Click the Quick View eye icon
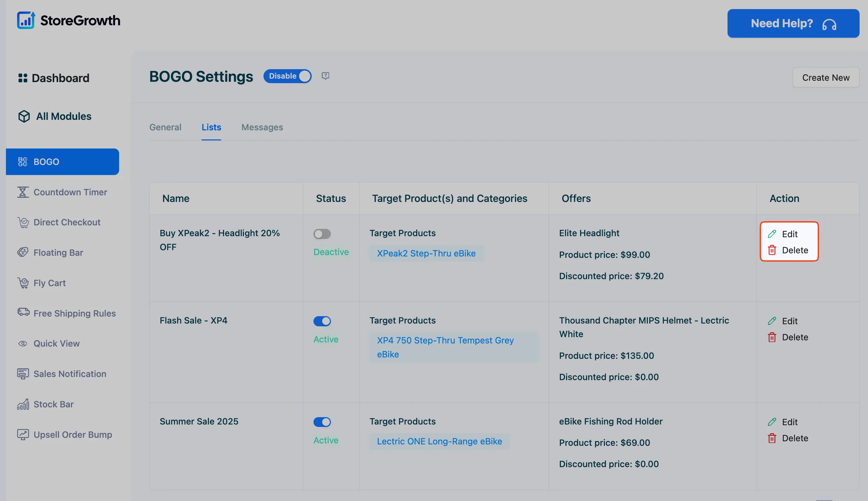This screenshot has height=501, width=868. pyautogui.click(x=23, y=343)
